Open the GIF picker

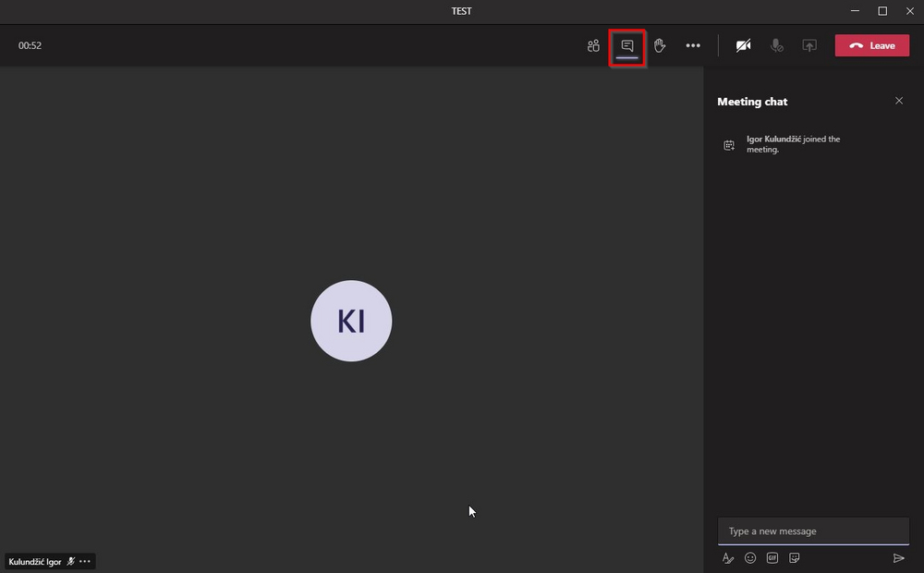(x=772, y=557)
